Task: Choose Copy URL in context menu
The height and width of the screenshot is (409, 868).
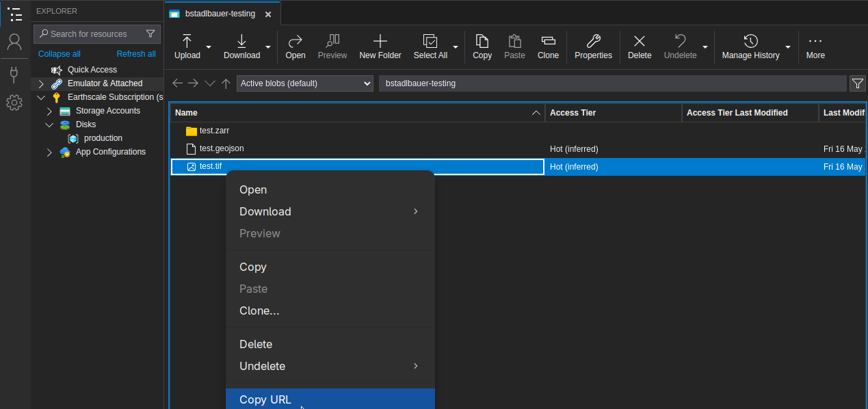Action: (265, 399)
